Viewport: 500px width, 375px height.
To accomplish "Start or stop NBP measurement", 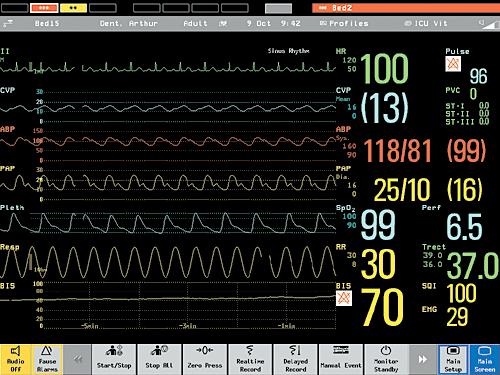I will tap(114, 360).
